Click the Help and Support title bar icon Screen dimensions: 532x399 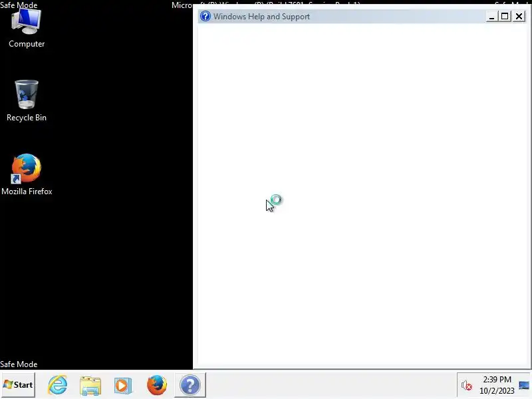click(205, 16)
